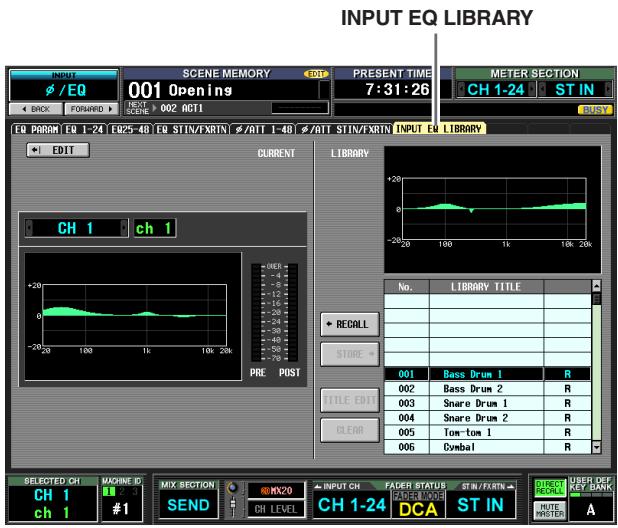Select library entry 003 Snare Drum 1

coord(488,403)
